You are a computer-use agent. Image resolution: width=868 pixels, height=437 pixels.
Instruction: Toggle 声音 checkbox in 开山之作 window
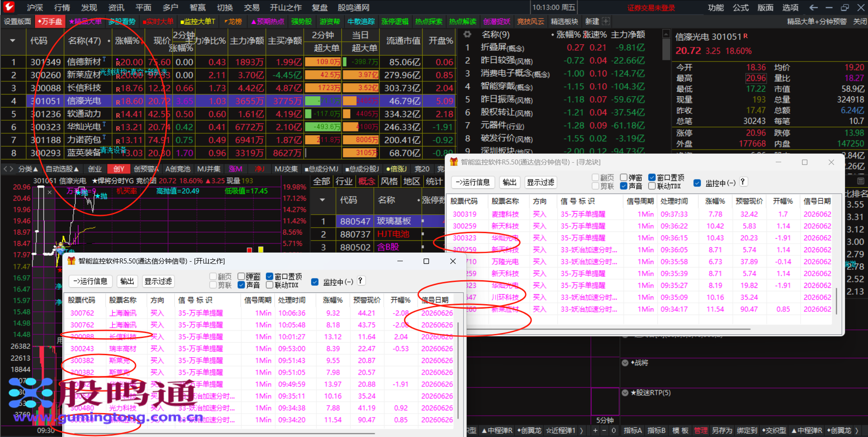(241, 285)
